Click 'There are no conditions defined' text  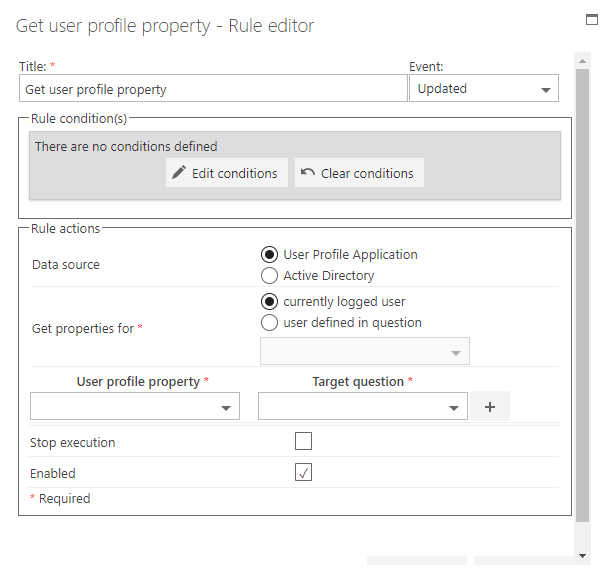point(126,146)
